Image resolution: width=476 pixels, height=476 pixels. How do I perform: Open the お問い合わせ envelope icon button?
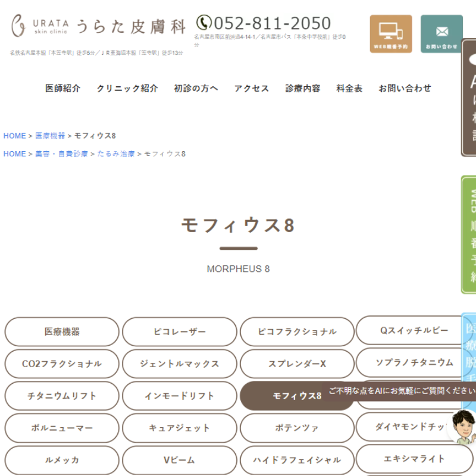441,34
